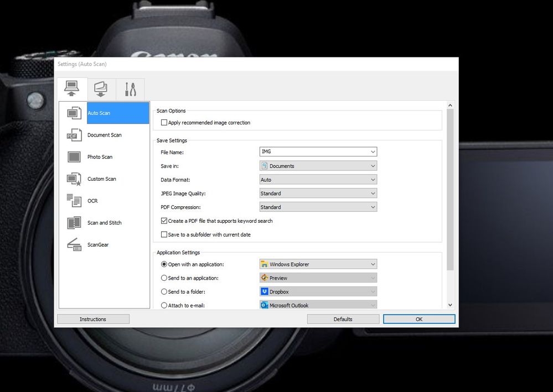Image resolution: width=553 pixels, height=392 pixels.
Task: Select OCR in the list
Action: (92, 201)
